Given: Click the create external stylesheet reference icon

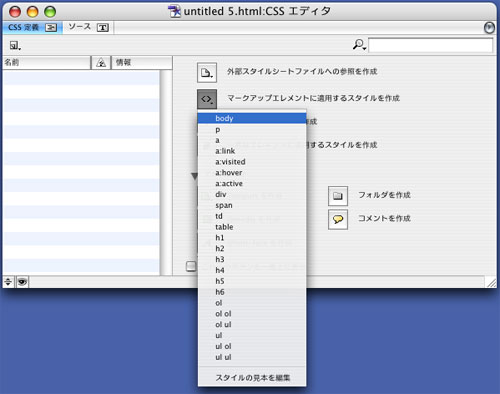Looking at the screenshot, I should point(207,72).
